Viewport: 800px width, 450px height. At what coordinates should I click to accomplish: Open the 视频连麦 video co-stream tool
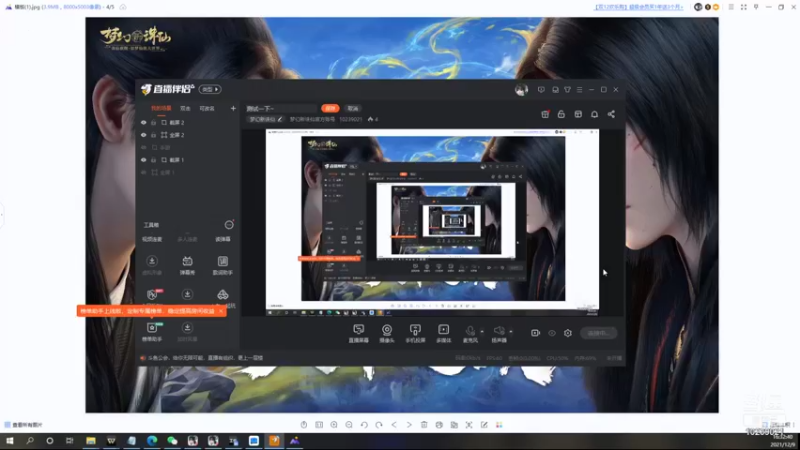[152, 239]
